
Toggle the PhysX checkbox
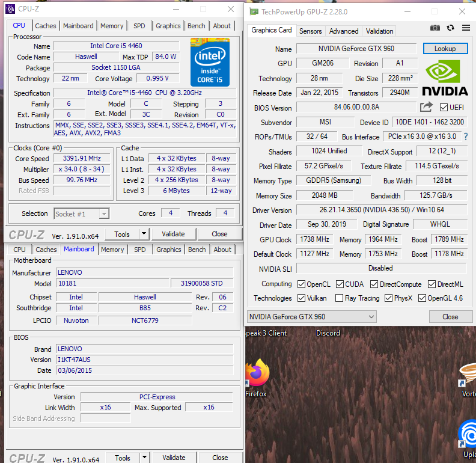coord(388,298)
